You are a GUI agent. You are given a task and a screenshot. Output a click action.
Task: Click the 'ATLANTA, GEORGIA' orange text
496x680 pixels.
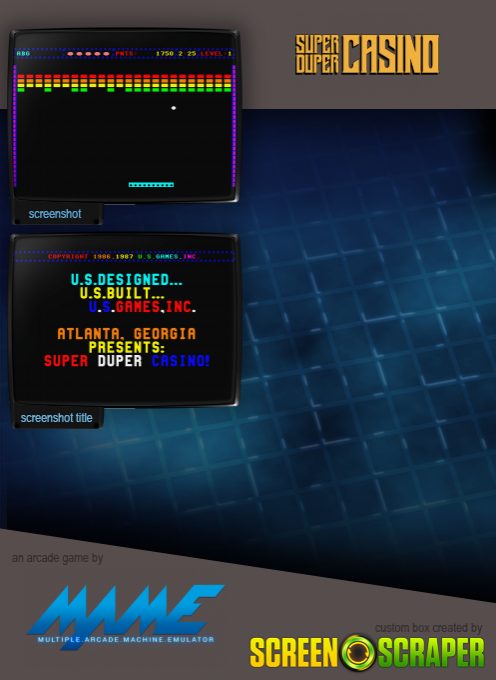click(127, 333)
